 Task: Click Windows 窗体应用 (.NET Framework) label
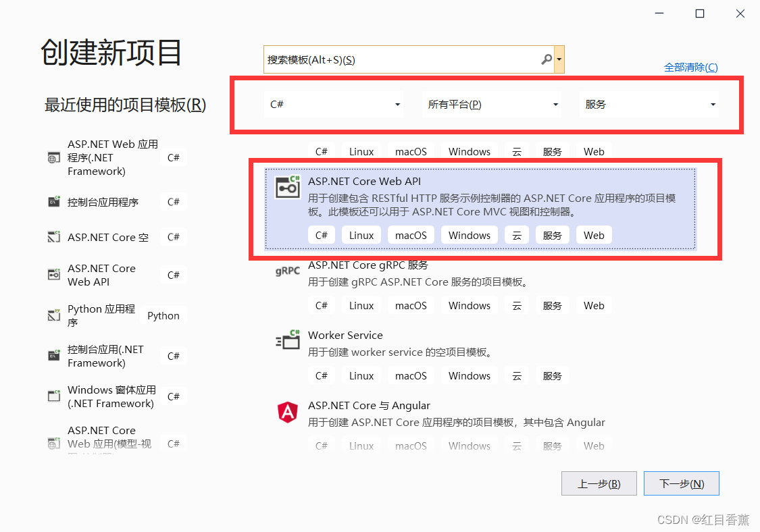coord(111,396)
